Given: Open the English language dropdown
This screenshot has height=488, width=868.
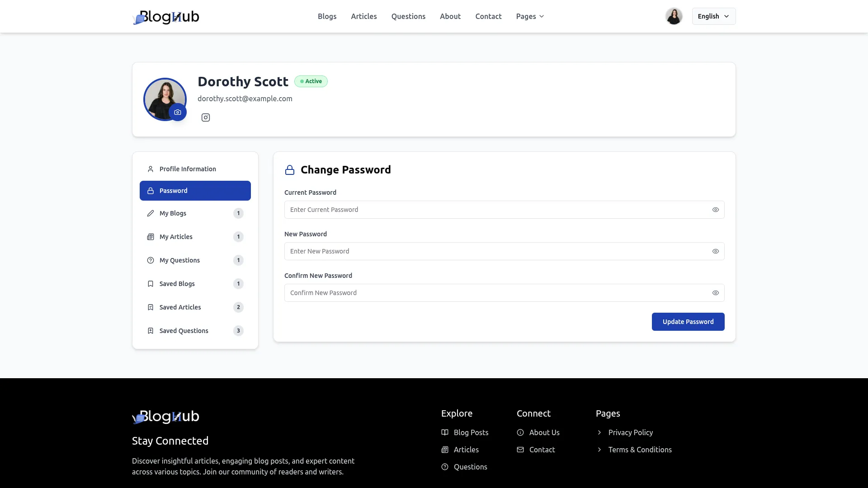Looking at the screenshot, I should (x=713, y=16).
